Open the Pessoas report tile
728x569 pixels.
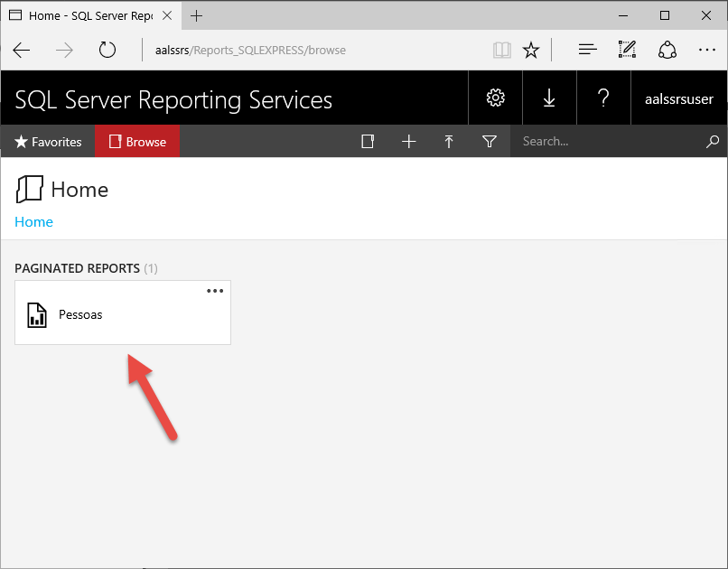[123, 312]
